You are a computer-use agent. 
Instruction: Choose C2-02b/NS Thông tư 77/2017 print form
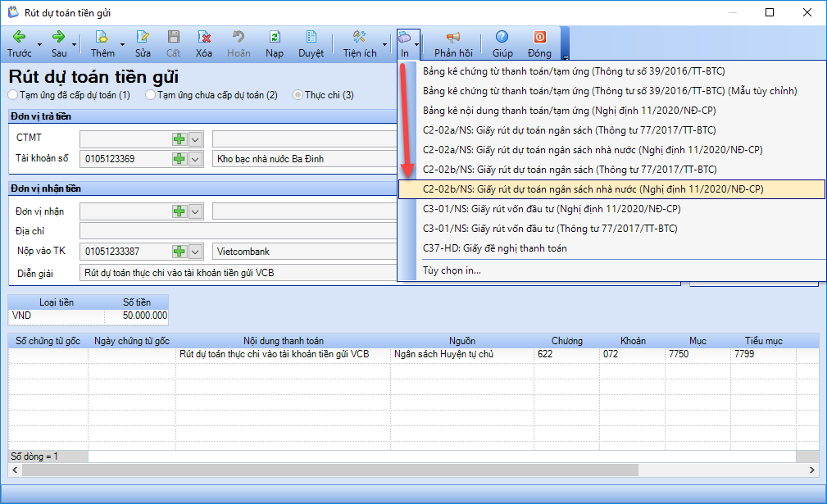[x=611, y=170]
